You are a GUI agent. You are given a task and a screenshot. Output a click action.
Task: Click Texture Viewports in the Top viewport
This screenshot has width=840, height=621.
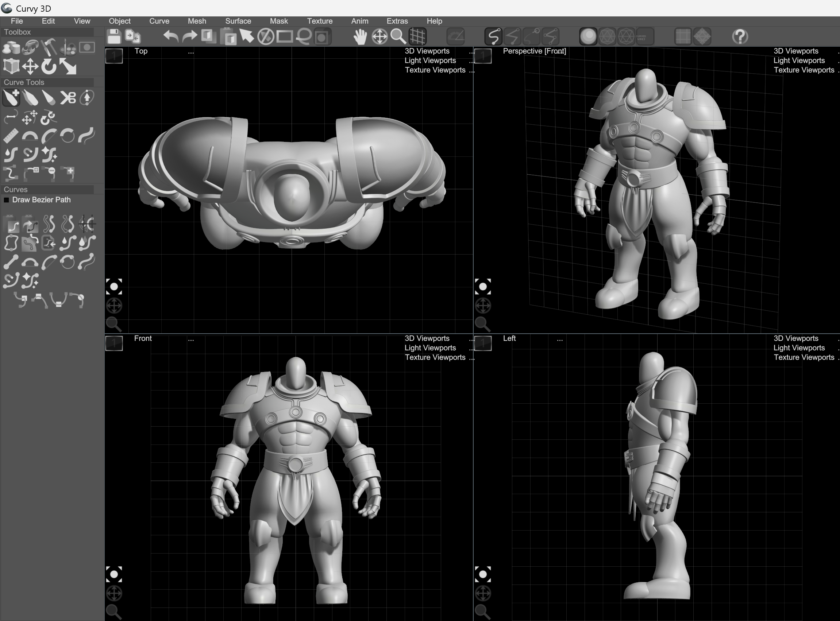tap(435, 70)
